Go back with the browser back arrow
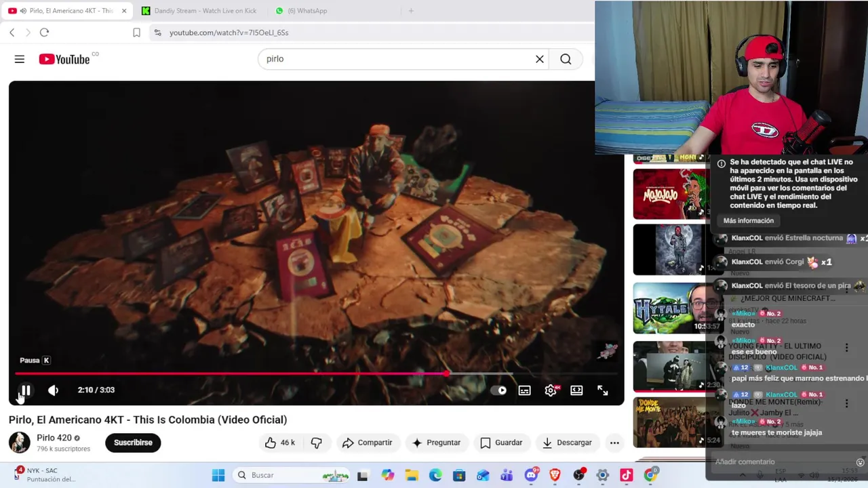Screen dimensions: 868x488 (x=12, y=33)
